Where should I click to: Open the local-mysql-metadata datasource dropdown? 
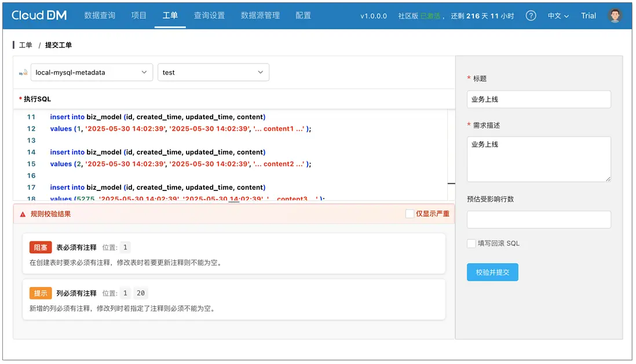(92, 72)
